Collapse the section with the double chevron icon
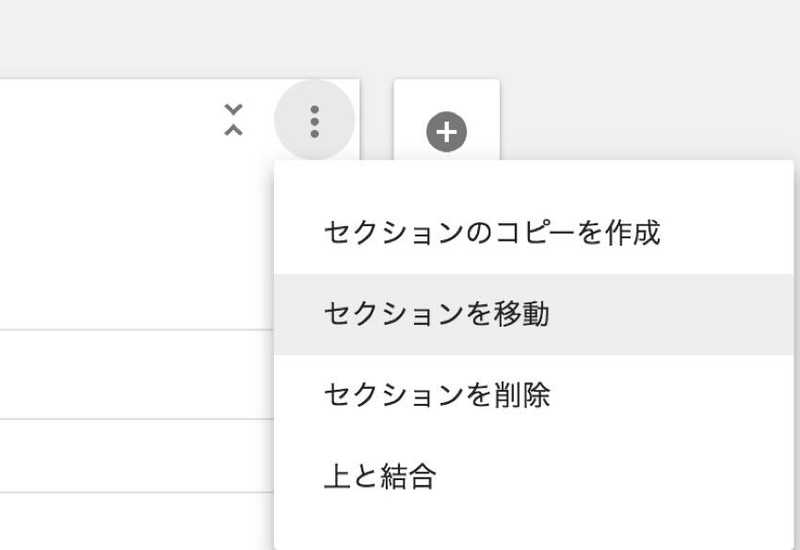800x550 pixels. [233, 120]
